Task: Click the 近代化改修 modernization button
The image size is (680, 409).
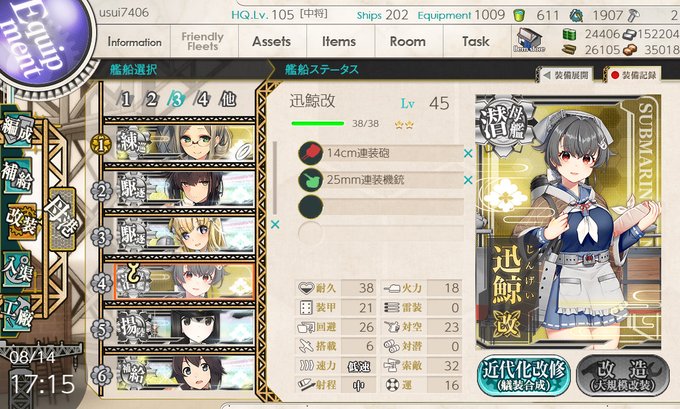Action: pos(524,375)
